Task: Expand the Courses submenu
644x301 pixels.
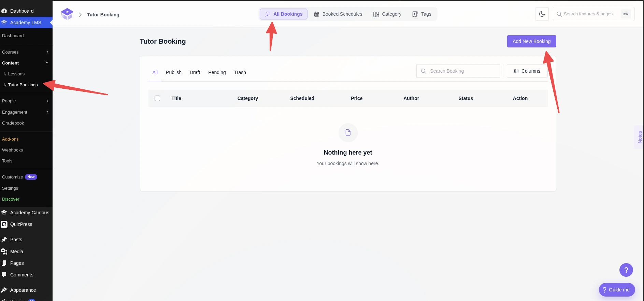Action: click(x=47, y=52)
